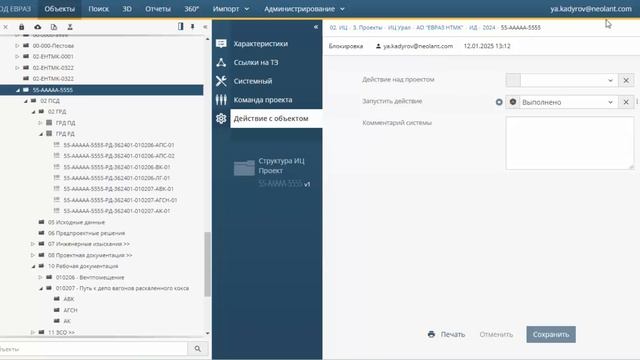The height and width of the screenshot is (360, 640).
Task: Click the Ссылки на ТЗ triangle icon
Action: pyautogui.click(x=221, y=62)
